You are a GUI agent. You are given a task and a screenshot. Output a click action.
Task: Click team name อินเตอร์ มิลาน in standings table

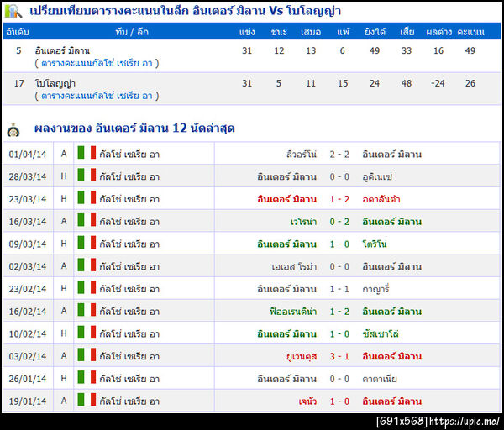[x=62, y=50]
